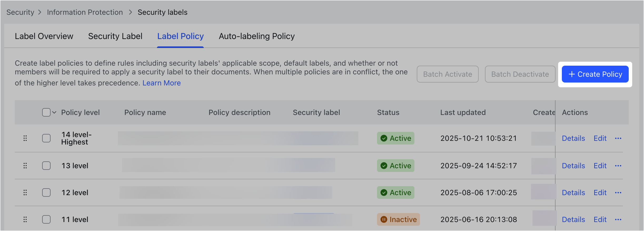This screenshot has width=644, height=231.
Task: Click the drag handle for 11 level row
Action: pyautogui.click(x=25, y=219)
